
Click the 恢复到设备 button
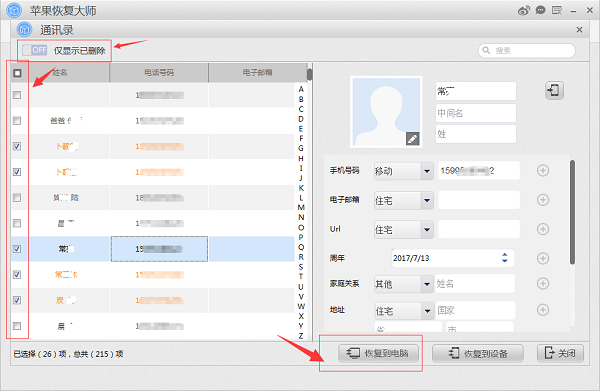478,353
